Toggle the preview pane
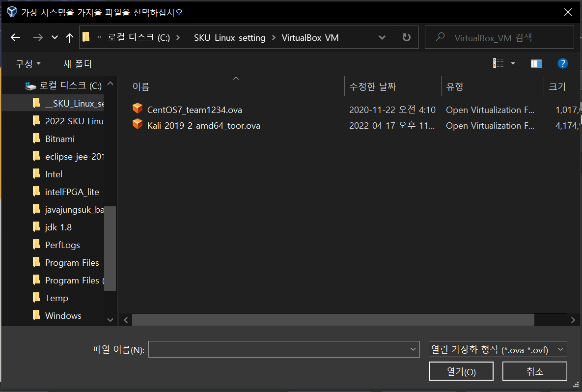 pos(536,63)
